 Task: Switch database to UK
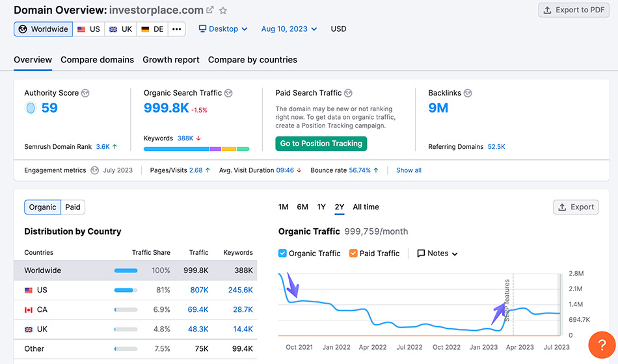[120, 29]
